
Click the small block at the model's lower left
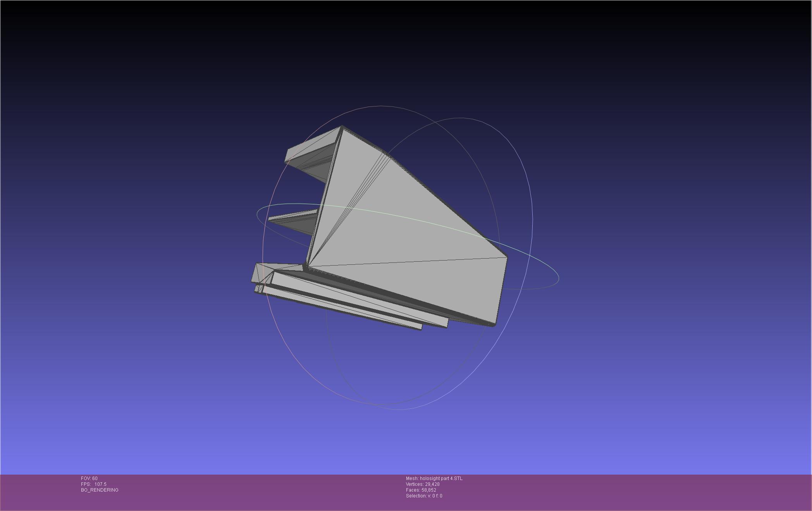click(260, 272)
